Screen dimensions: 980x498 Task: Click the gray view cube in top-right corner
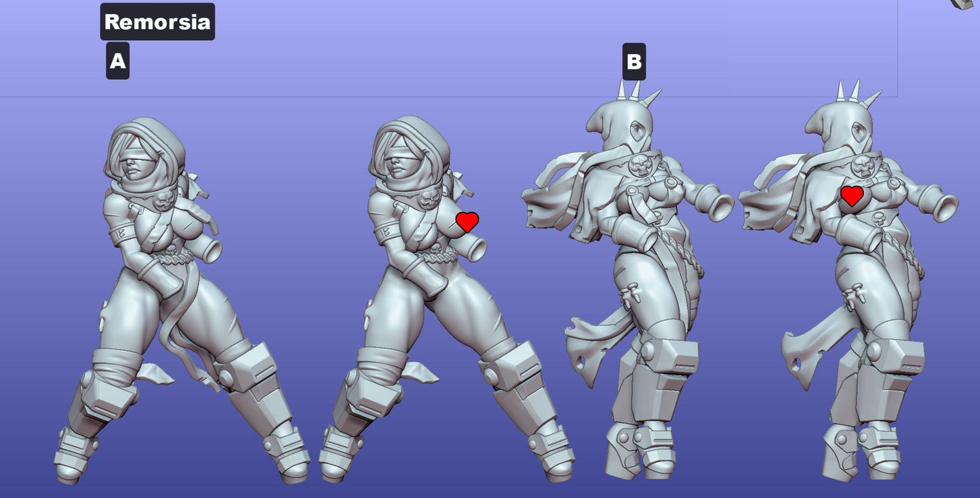pyautogui.click(x=966, y=4)
